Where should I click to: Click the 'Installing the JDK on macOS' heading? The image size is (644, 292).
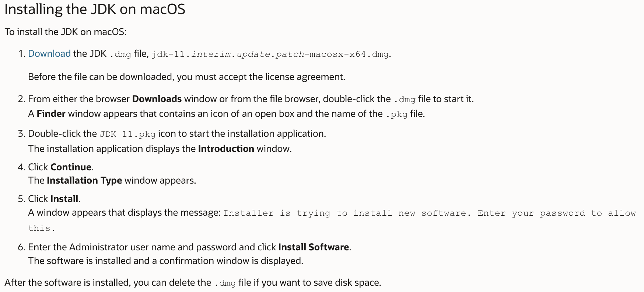(95, 9)
